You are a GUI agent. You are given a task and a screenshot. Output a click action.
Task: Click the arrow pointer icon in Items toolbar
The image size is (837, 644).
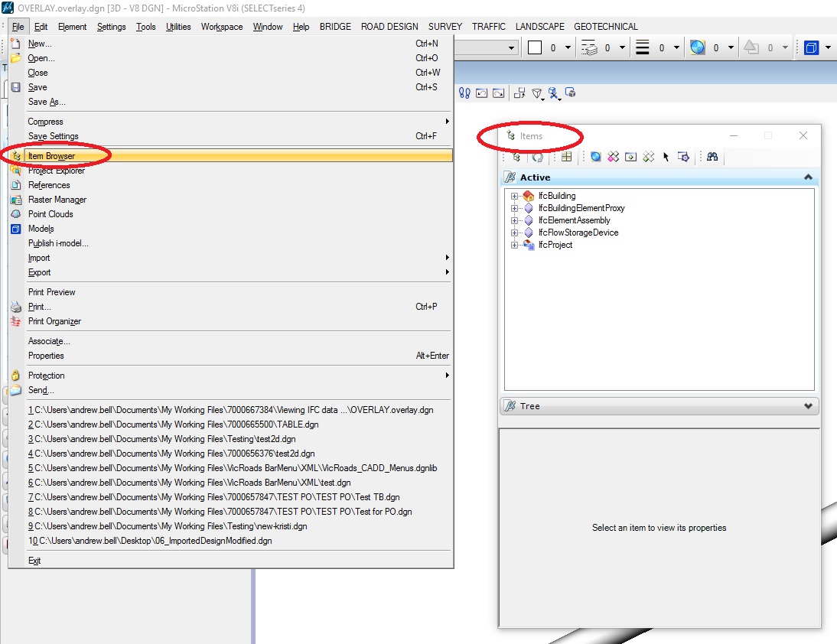(x=666, y=157)
